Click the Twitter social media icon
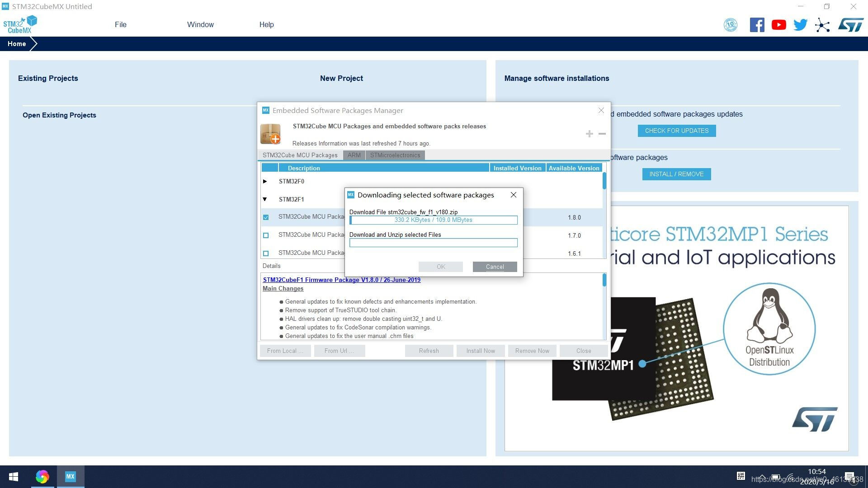This screenshot has width=868, height=488. coord(800,24)
